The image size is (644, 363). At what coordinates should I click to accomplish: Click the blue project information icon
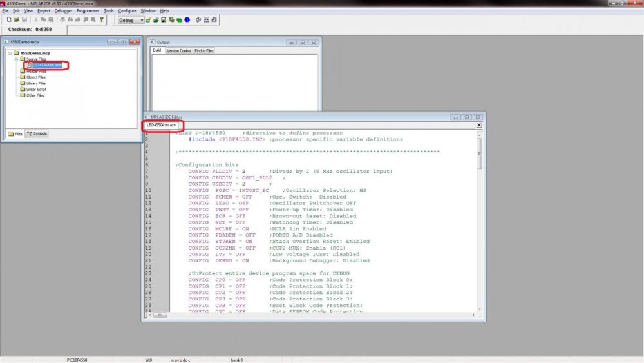click(x=187, y=20)
